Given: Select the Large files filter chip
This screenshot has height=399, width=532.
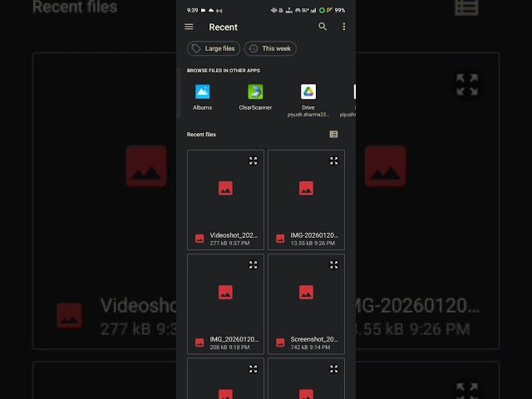Looking at the screenshot, I should click(214, 48).
